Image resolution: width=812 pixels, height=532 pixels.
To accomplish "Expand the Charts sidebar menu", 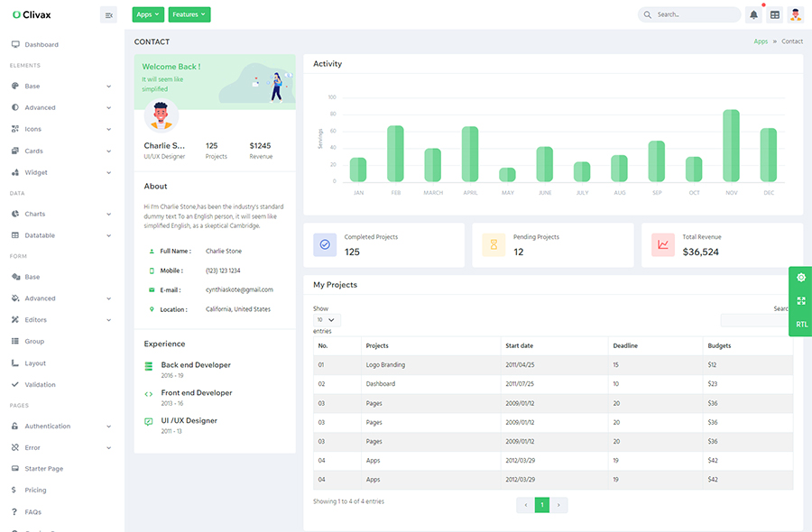I will click(x=60, y=214).
